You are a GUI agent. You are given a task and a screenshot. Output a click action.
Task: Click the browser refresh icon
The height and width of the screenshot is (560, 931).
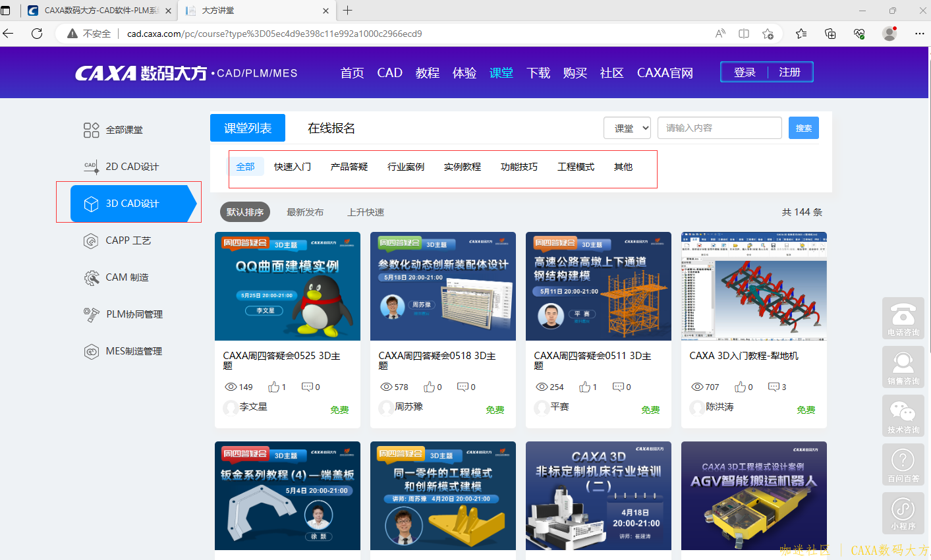pyautogui.click(x=37, y=34)
